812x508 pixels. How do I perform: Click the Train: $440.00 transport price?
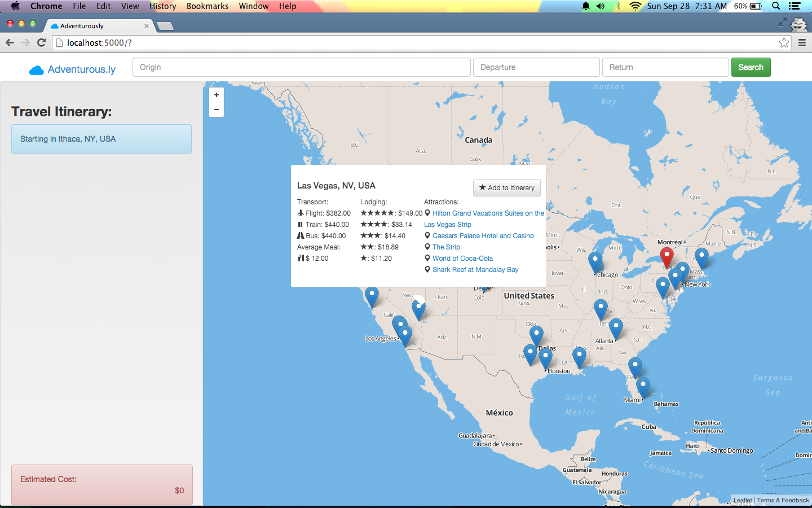[x=323, y=225]
